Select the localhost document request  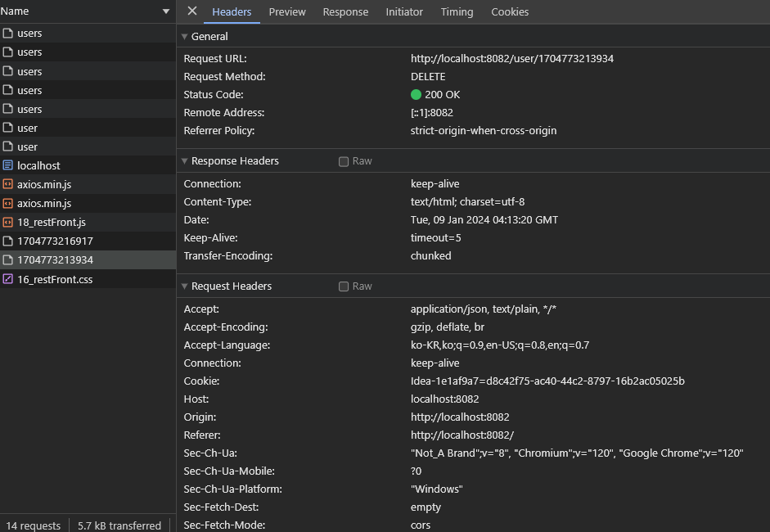click(x=88, y=165)
